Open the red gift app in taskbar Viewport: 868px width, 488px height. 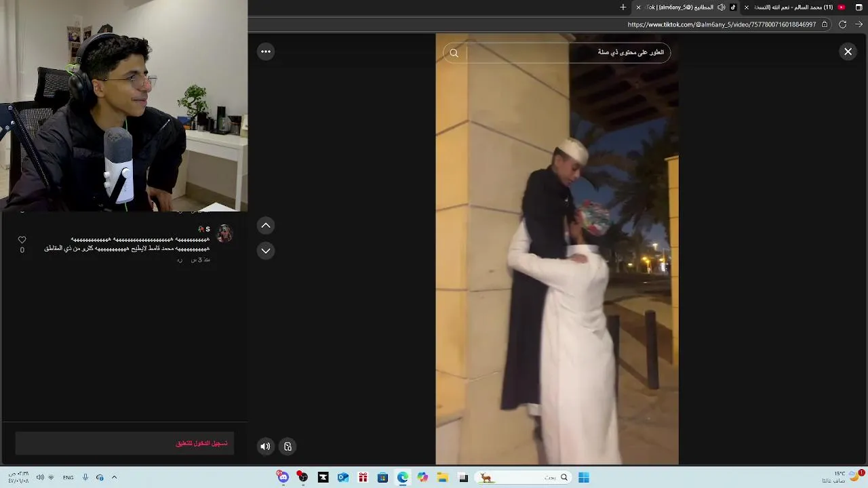[x=363, y=477]
